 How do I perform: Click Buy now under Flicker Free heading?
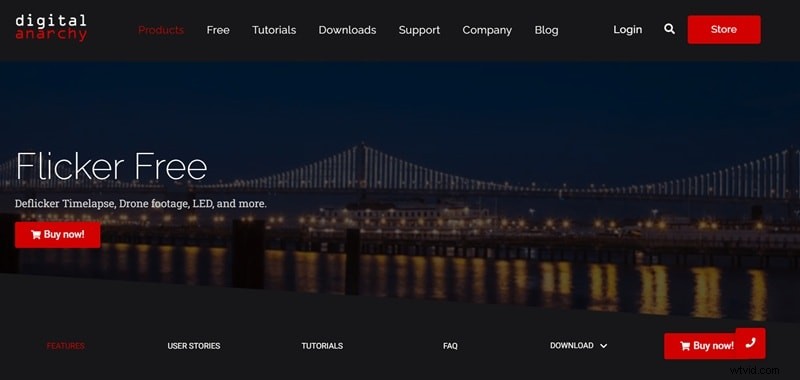pos(58,235)
